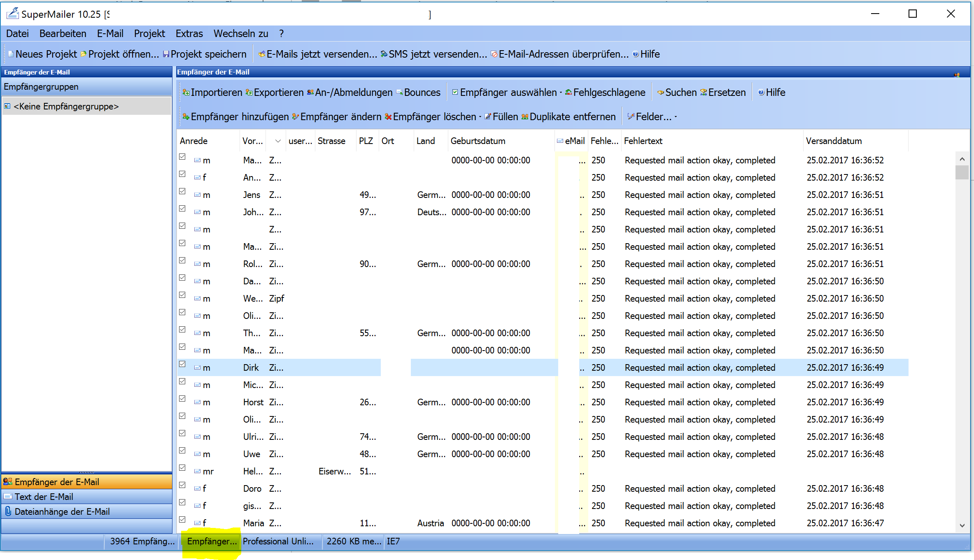This screenshot has height=560, width=974.
Task: Open the Wechseln zu menu
Action: [241, 34]
